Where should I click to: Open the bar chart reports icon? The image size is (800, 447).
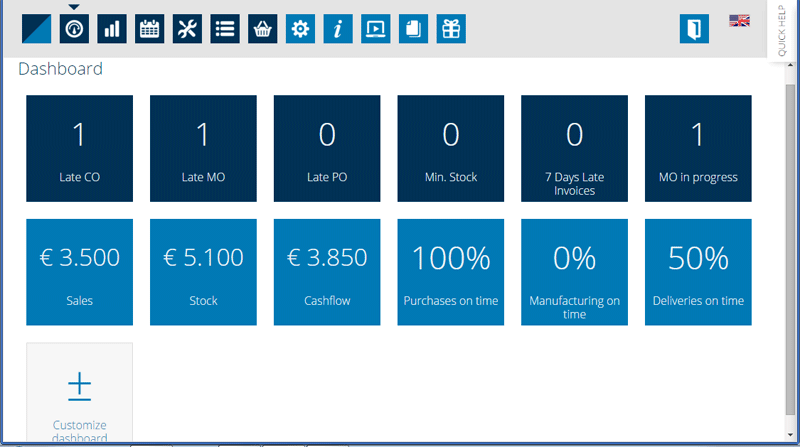(x=112, y=29)
